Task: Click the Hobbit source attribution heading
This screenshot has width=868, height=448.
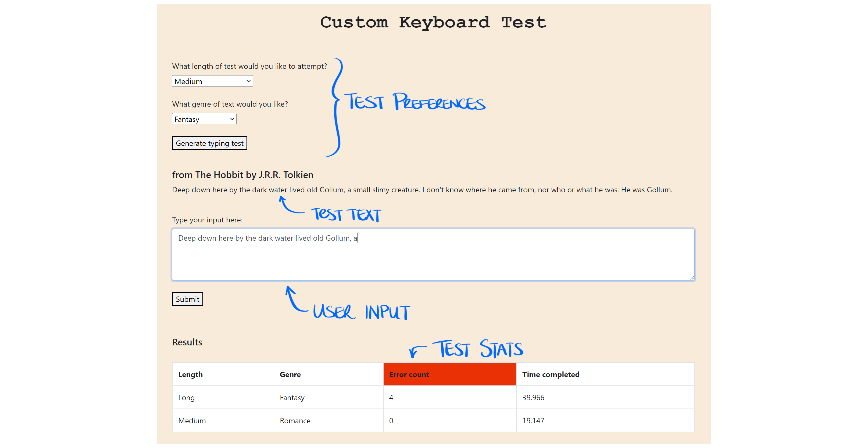Action: 243,175
